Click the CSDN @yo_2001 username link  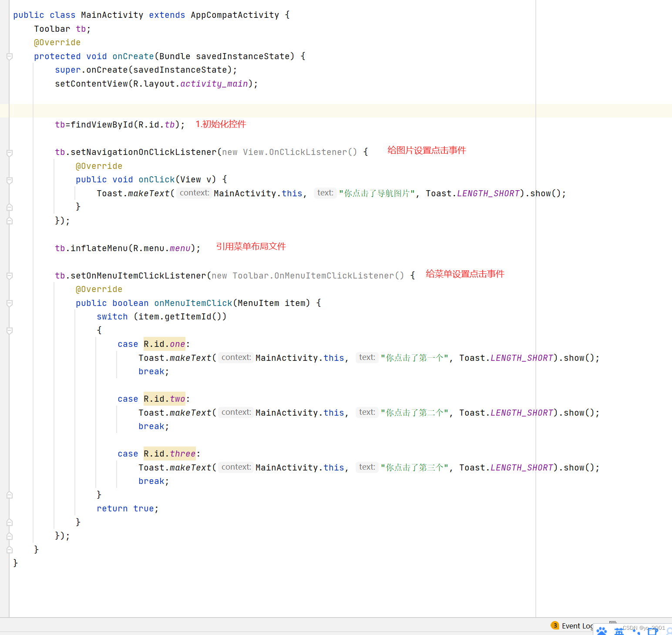(x=643, y=628)
